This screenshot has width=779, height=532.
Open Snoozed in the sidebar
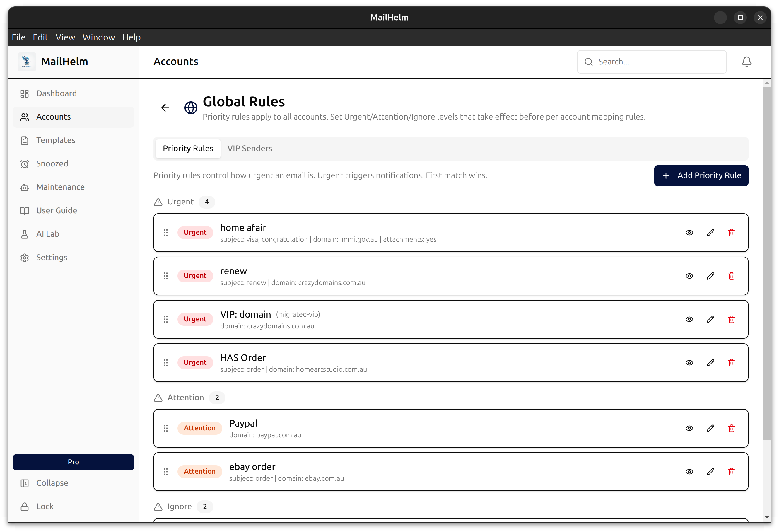pyautogui.click(x=52, y=163)
